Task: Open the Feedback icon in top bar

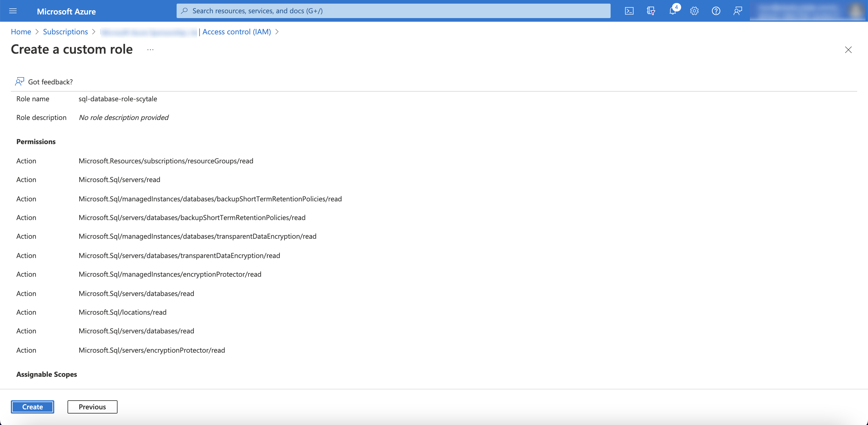Action: pyautogui.click(x=737, y=11)
